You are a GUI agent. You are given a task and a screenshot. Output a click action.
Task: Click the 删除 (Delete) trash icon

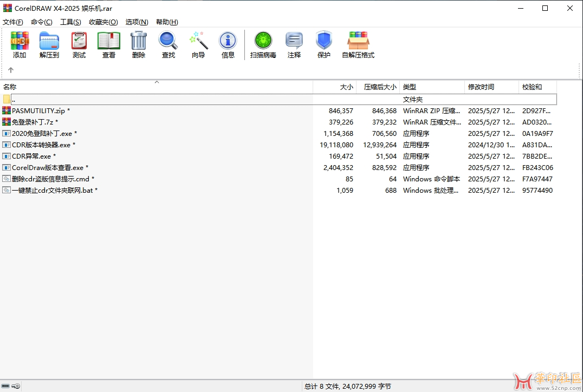tap(138, 41)
